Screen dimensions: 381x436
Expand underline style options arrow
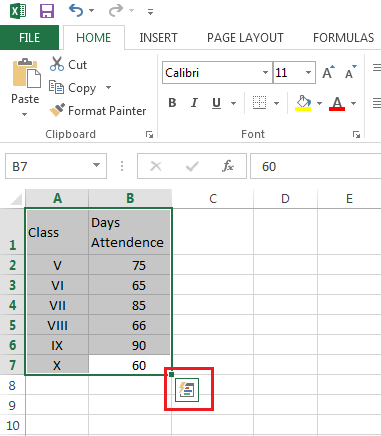pos(233,103)
